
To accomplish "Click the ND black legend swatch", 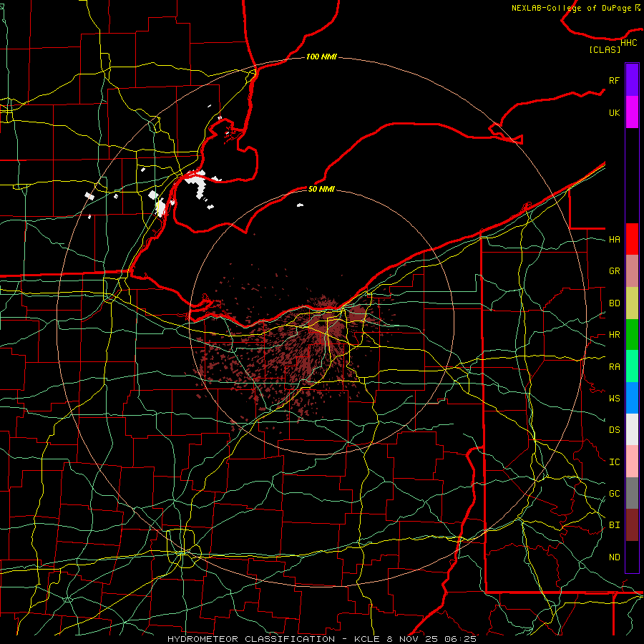I will (x=632, y=557).
